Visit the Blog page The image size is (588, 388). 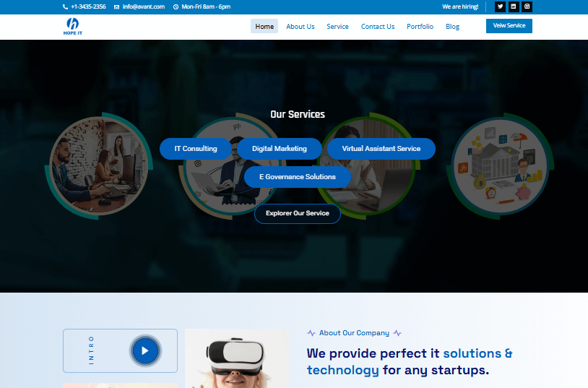[452, 27]
